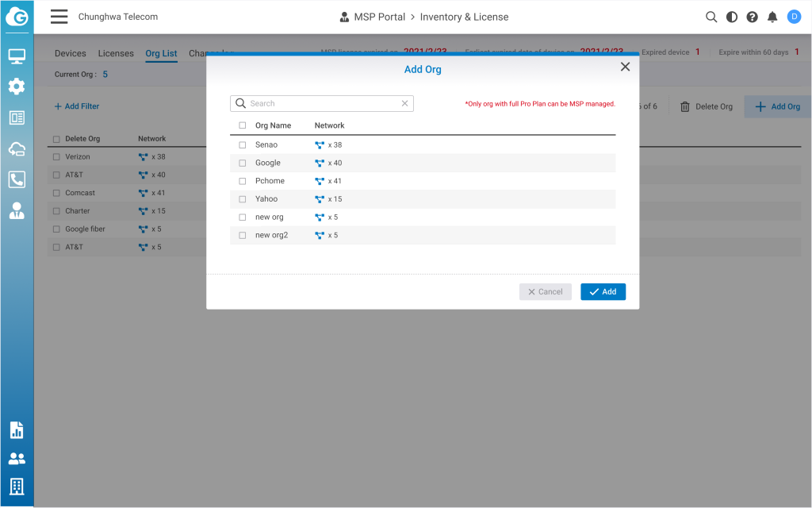Open the notifications bell
The width and height of the screenshot is (812, 508).
point(772,16)
